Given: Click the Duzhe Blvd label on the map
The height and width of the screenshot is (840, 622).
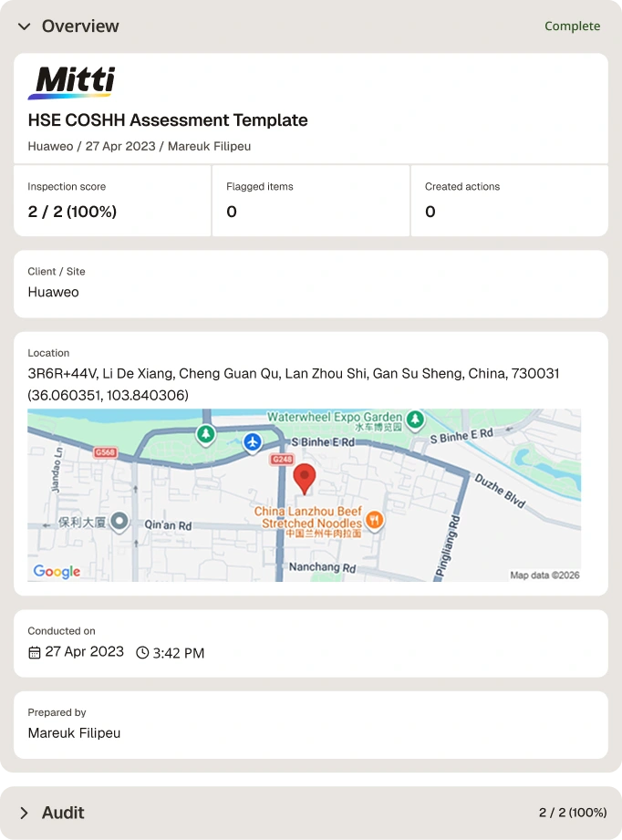Looking at the screenshot, I should click(x=500, y=491).
